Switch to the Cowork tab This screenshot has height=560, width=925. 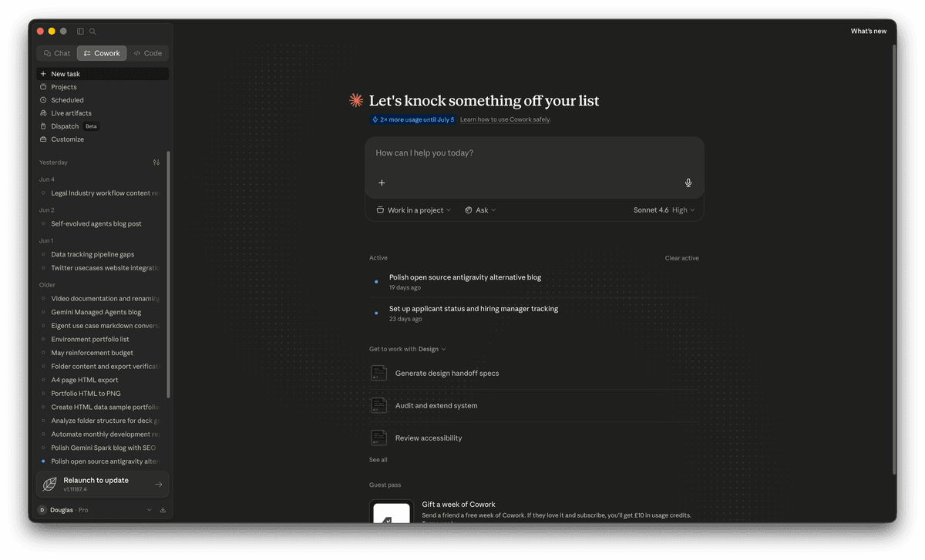(x=102, y=53)
